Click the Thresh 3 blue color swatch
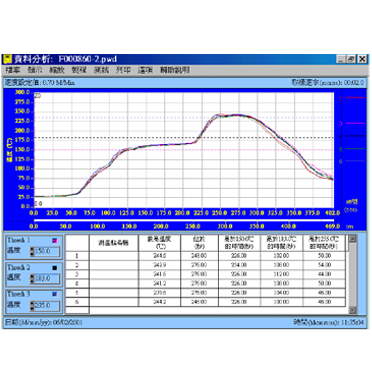Viewport: 372px width, 372px height. click(55, 295)
